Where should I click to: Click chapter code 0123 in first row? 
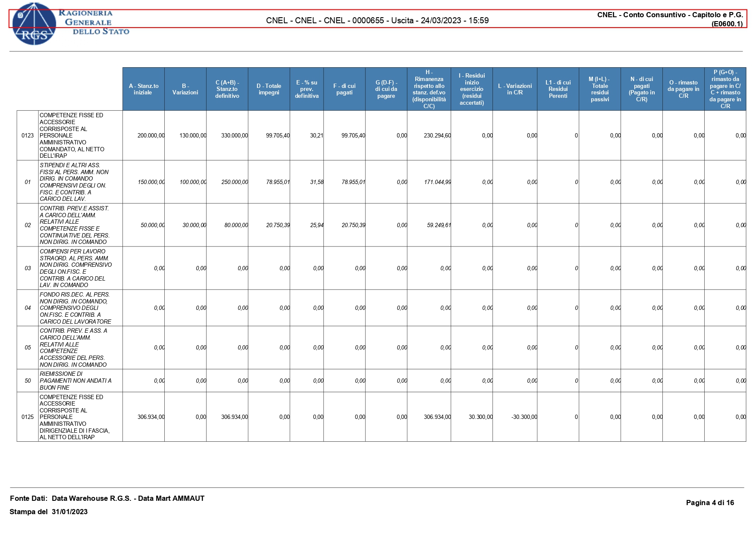pyautogui.click(x=28, y=136)
